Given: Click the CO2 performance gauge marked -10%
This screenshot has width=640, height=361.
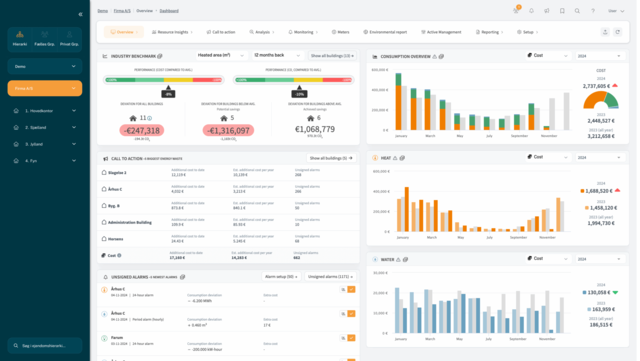Looking at the screenshot, I should 293,80.
